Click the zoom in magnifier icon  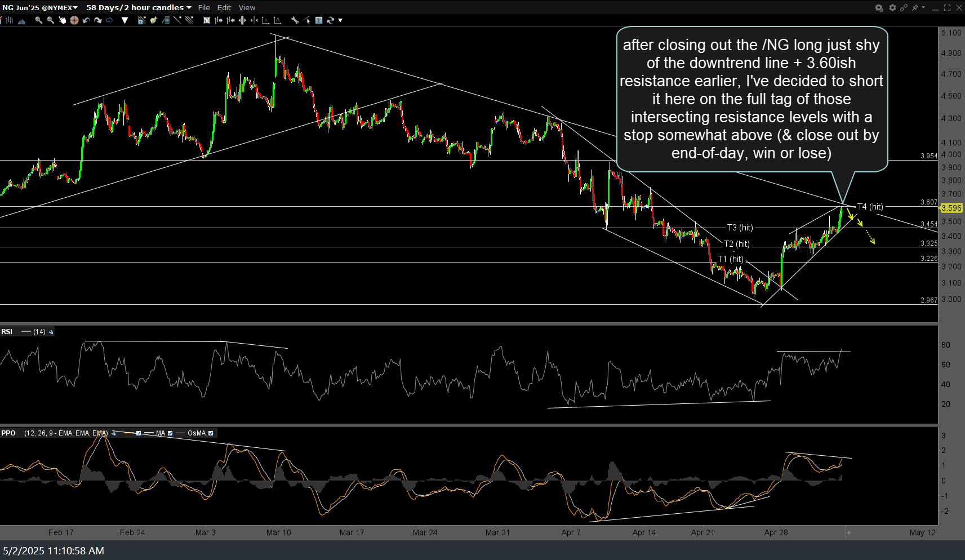[38, 20]
